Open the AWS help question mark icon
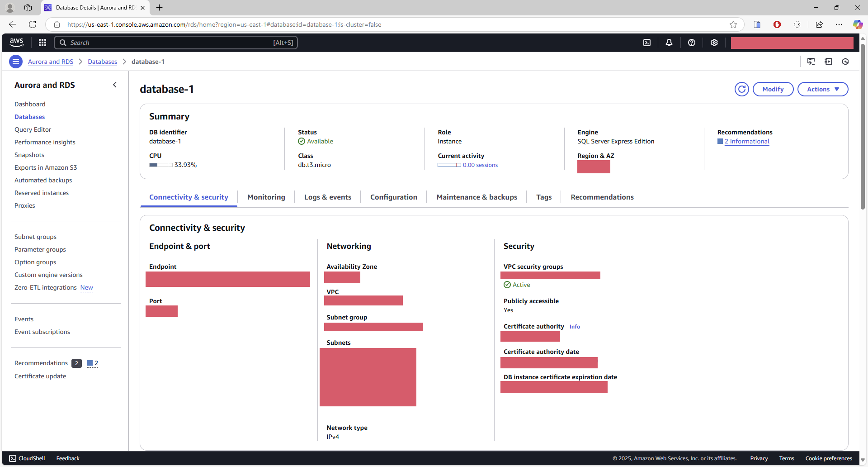This screenshot has height=467, width=868. tap(692, 43)
